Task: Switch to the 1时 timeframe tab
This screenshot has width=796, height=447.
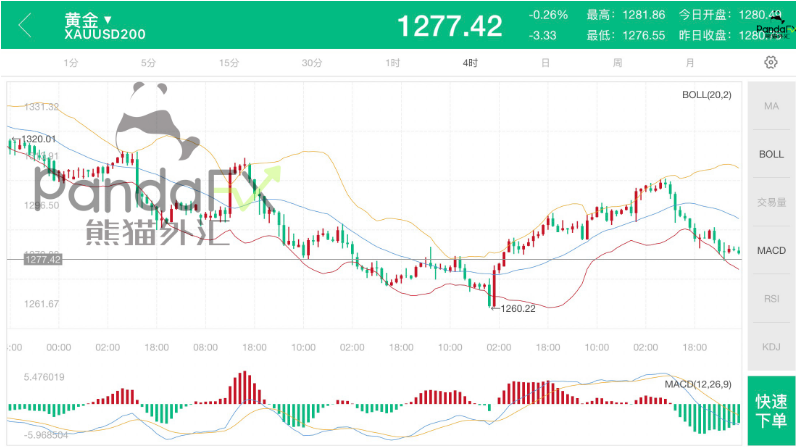Action: (392, 63)
